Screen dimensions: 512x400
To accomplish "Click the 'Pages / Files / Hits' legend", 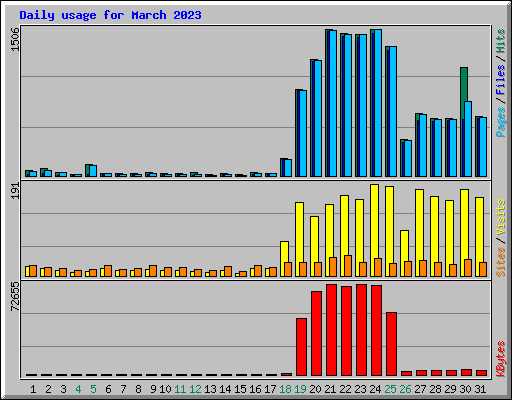I will (x=501, y=83).
